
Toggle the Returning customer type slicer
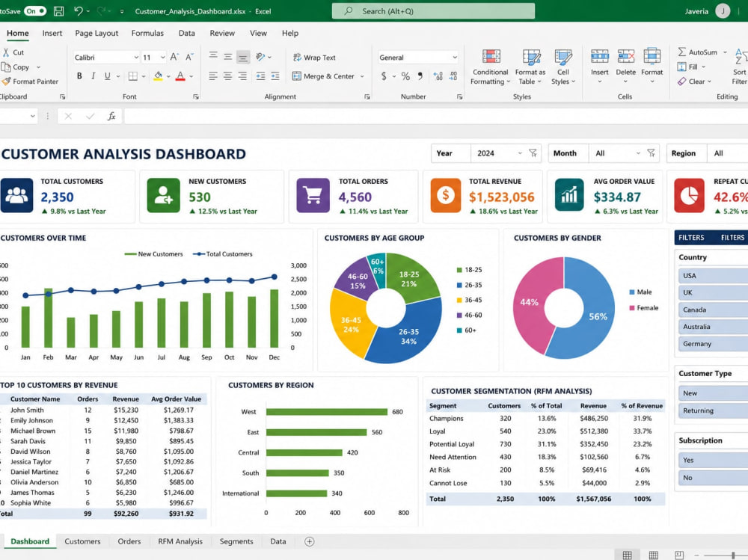[x=713, y=410]
